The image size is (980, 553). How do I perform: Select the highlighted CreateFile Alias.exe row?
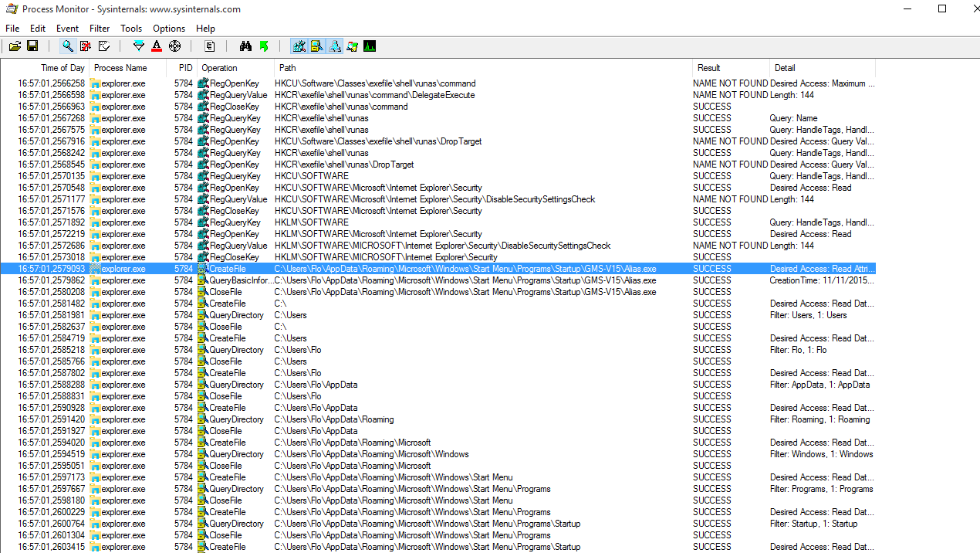coord(465,269)
